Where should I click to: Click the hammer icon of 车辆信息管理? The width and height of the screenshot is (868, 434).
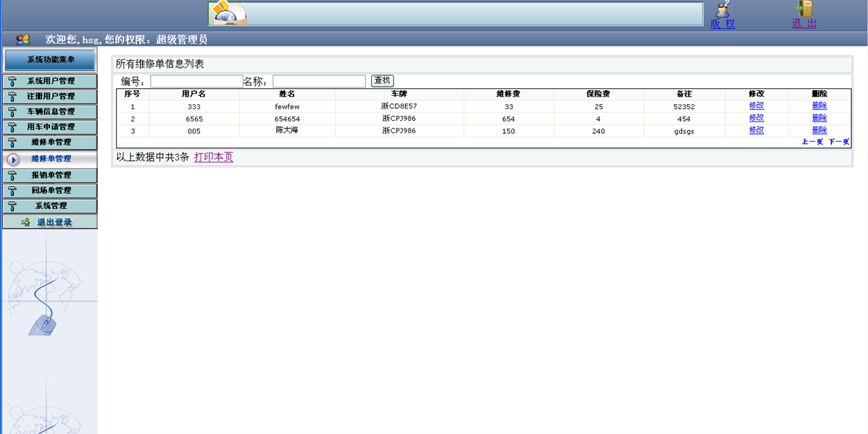[x=12, y=112]
